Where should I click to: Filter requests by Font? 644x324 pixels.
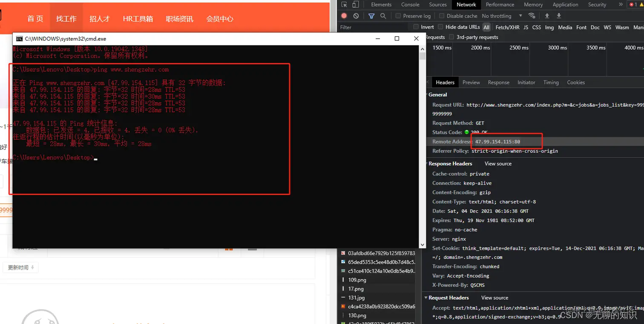[x=581, y=27]
